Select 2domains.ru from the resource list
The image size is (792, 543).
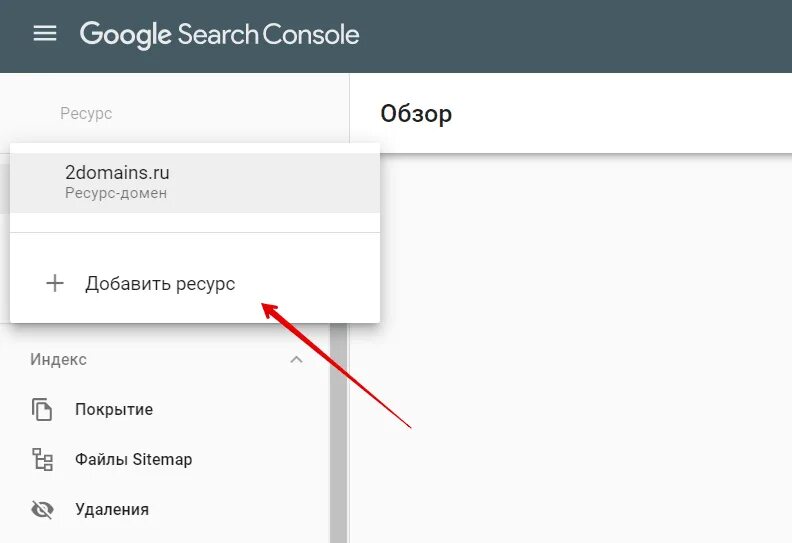(x=195, y=182)
